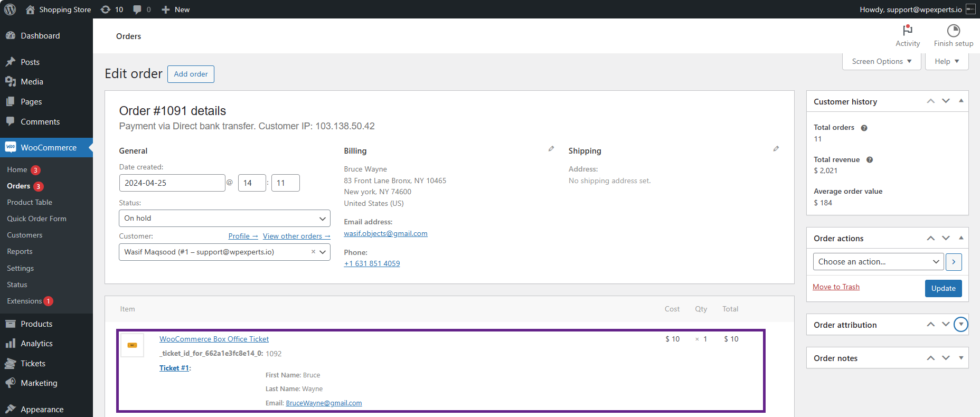The height and width of the screenshot is (417, 980).
Task: Click the Add order button
Action: [191, 74]
